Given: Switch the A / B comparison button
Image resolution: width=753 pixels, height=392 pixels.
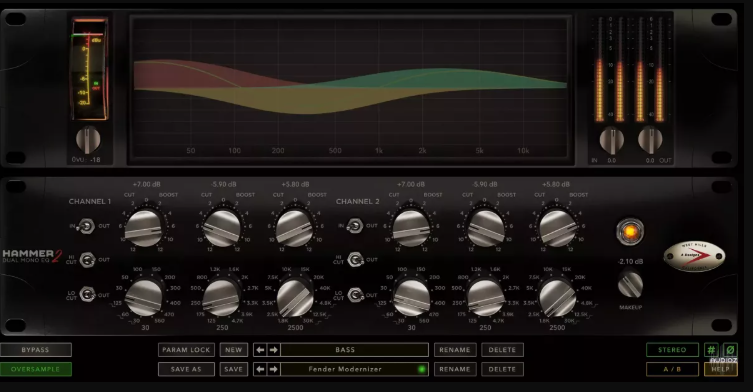Looking at the screenshot, I should pos(672,369).
